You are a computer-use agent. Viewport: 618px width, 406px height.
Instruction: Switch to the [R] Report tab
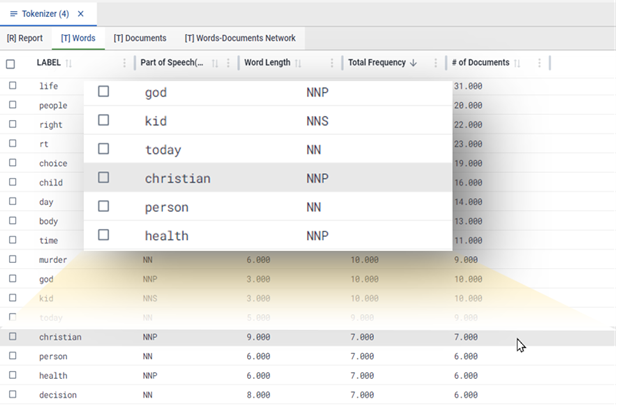tap(24, 38)
